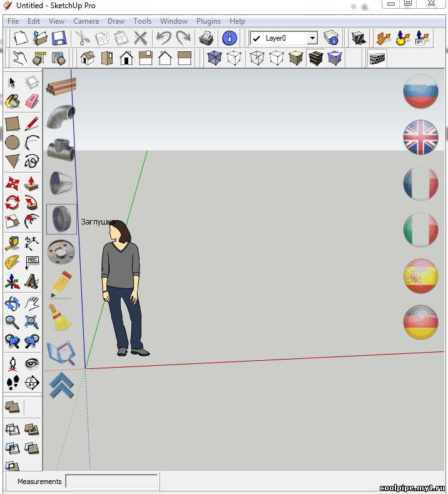Viewport: 448px width, 494px height.
Task: Enable Monochrome face style
Action: click(335, 58)
